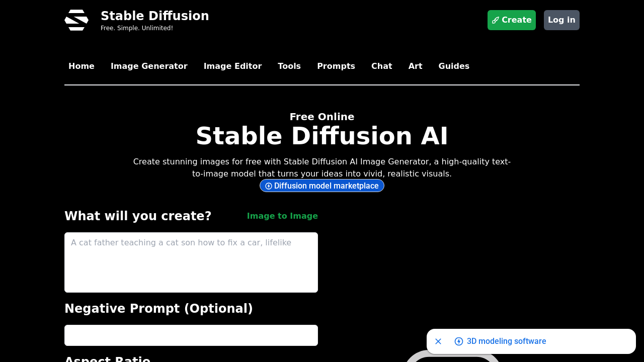The height and width of the screenshot is (362, 644).
Task: Open the Guides section
Action: click(x=454, y=66)
